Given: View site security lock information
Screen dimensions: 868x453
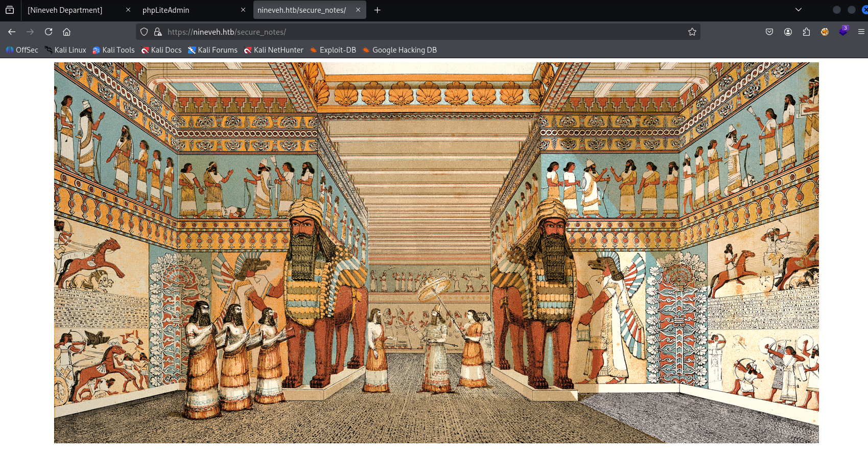Looking at the screenshot, I should click(x=158, y=32).
